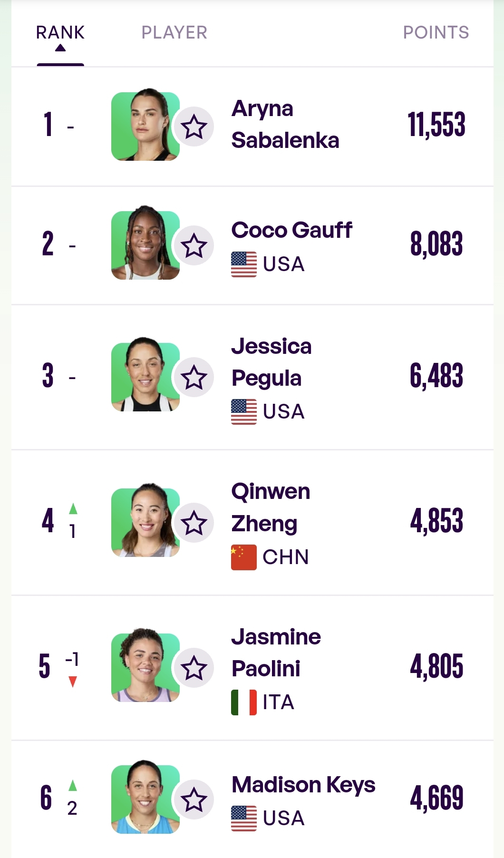
Task: Select the red down arrow on rank 5
Action: tap(73, 682)
